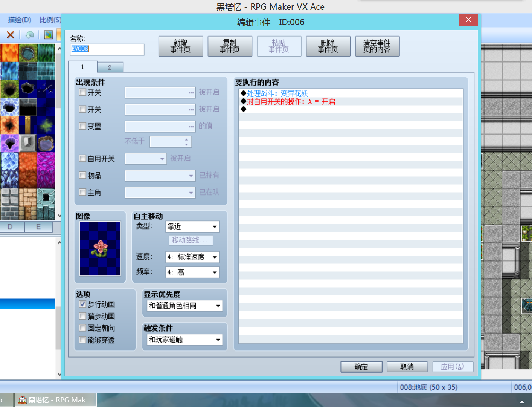This screenshot has width=532, height=407.
Task: Click the 复制事件页 copy page button
Action: point(230,46)
